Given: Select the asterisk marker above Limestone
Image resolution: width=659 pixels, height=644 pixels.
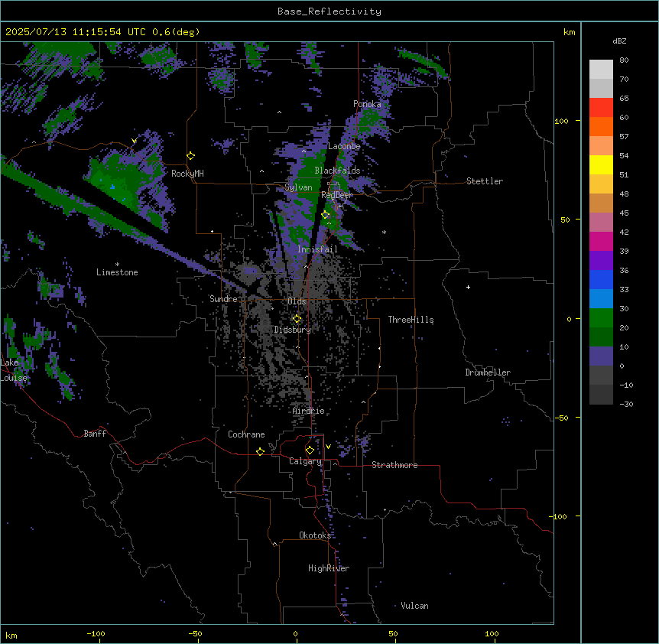Looking at the screenshot, I should pos(117,265).
